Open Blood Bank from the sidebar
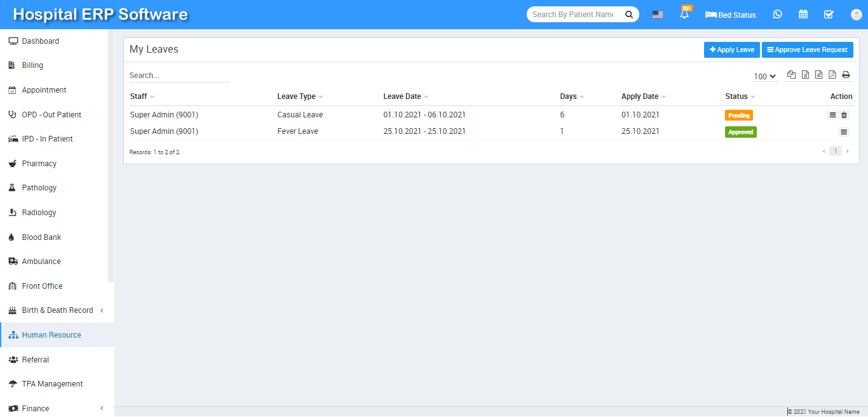Viewport: 868px width, 417px height. (x=41, y=237)
